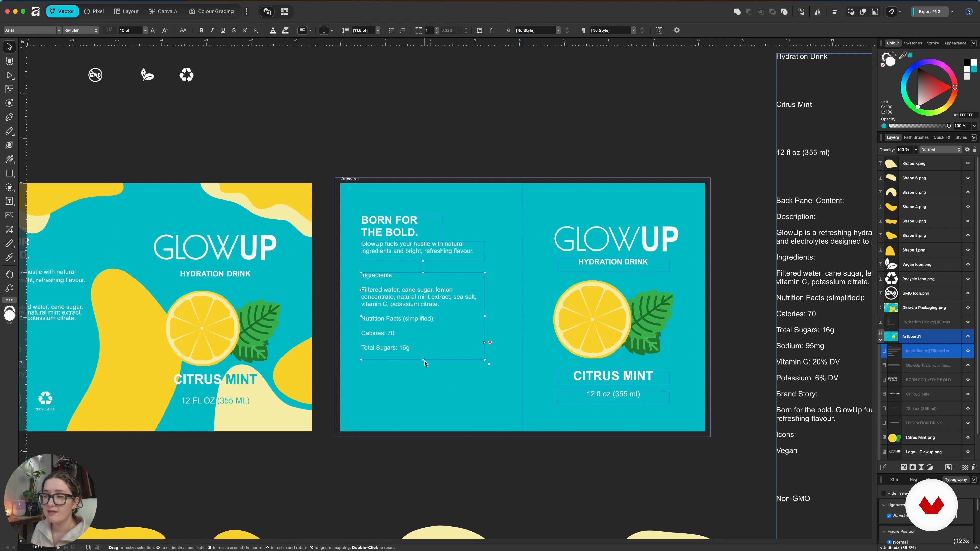Select Normal figure position radio button

click(889, 542)
